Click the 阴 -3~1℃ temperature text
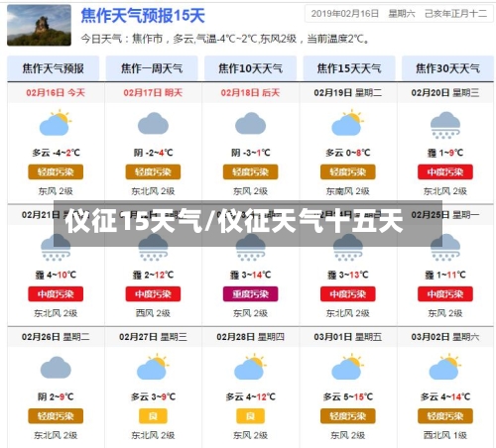 [250, 153]
